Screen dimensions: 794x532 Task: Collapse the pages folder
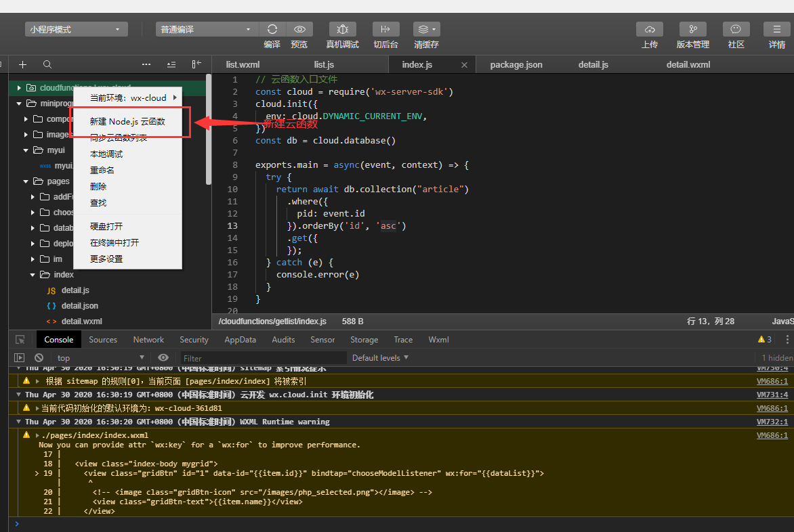pos(26,181)
